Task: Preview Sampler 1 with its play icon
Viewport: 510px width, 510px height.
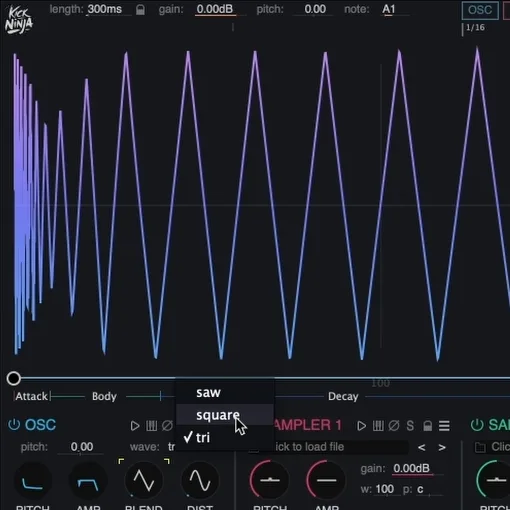Action: click(361, 426)
